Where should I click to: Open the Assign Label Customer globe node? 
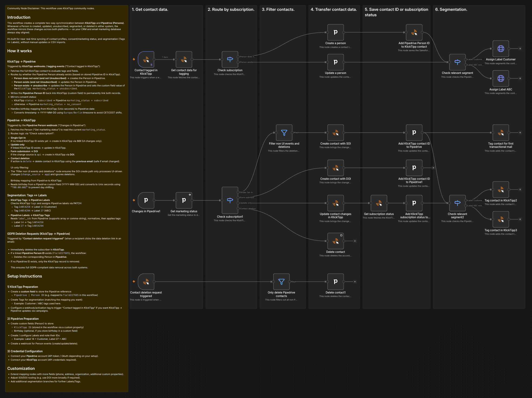(501, 49)
